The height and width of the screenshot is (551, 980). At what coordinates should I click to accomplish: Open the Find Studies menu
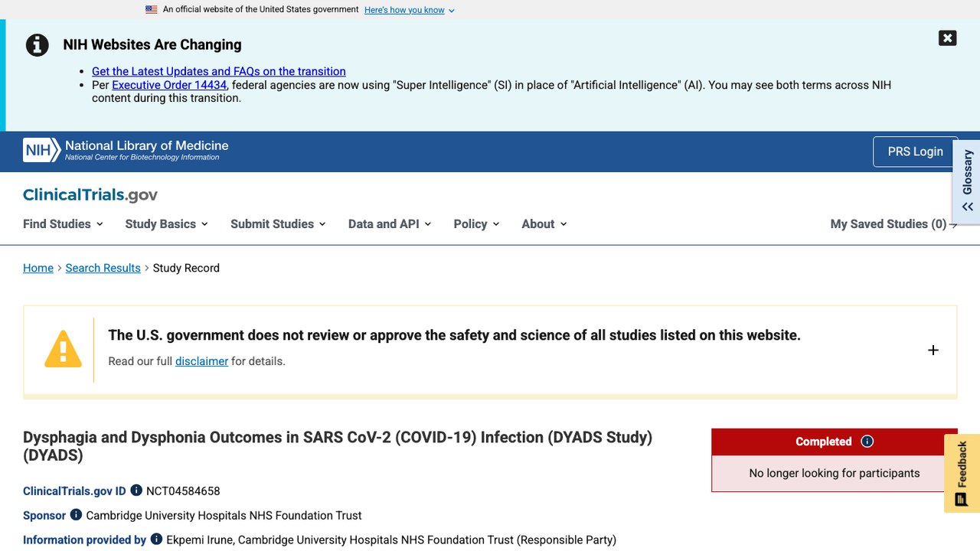[x=63, y=224]
